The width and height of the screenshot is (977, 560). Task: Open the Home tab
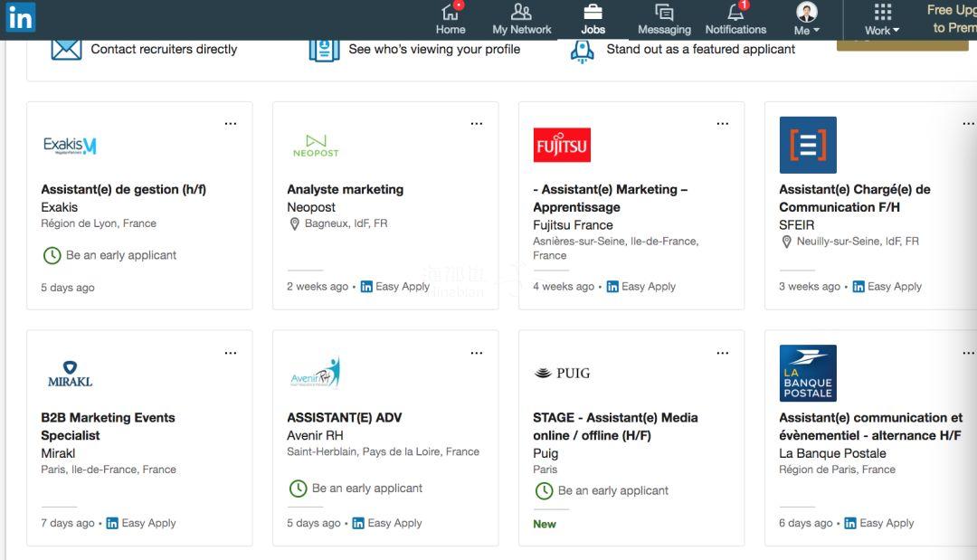(451, 19)
